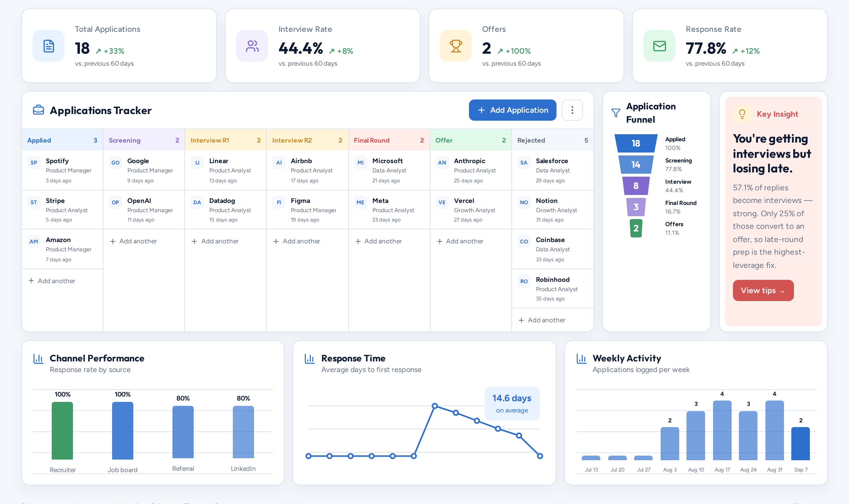Click the Referral bar in Channel Performance
The height and width of the screenshot is (504, 849).
(x=183, y=432)
